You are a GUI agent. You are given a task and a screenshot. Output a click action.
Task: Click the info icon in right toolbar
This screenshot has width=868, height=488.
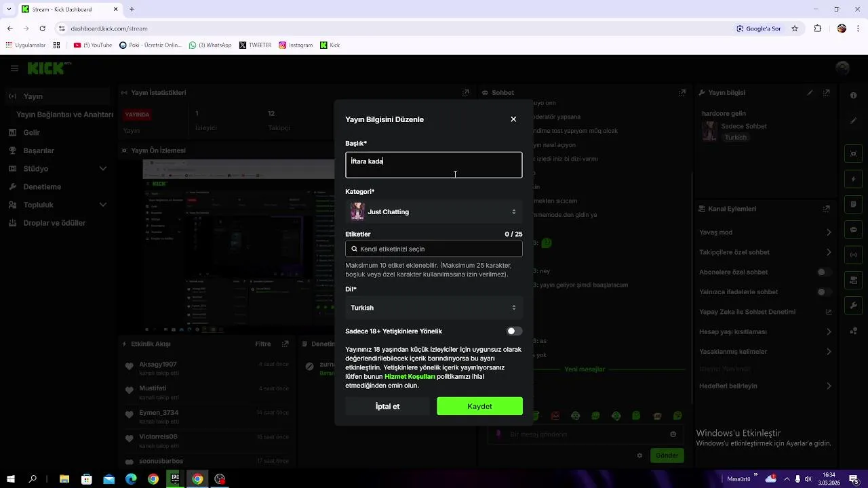click(x=853, y=96)
